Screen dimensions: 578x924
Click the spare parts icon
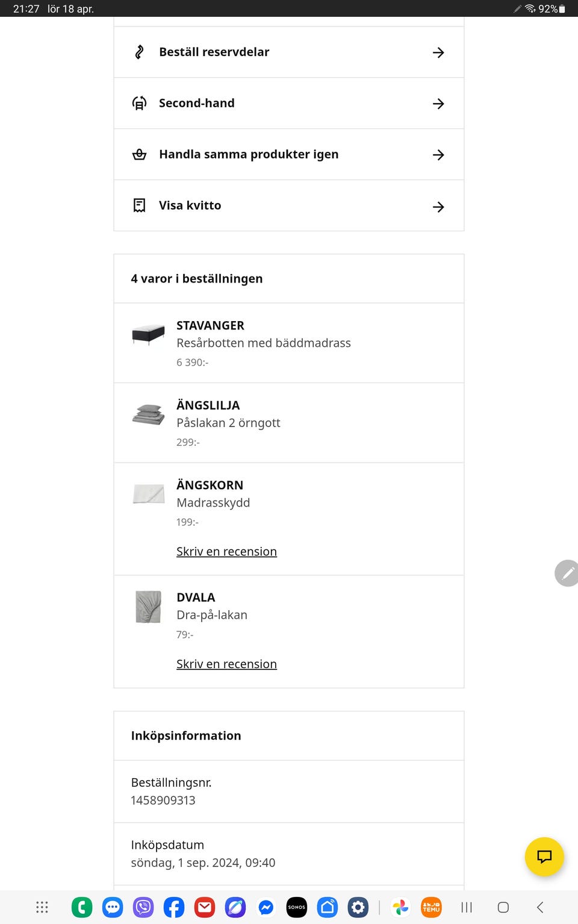(x=139, y=52)
